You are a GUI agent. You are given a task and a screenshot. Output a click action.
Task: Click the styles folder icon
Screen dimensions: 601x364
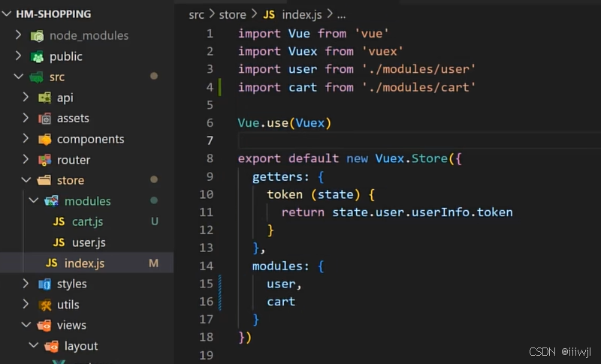[x=44, y=284]
